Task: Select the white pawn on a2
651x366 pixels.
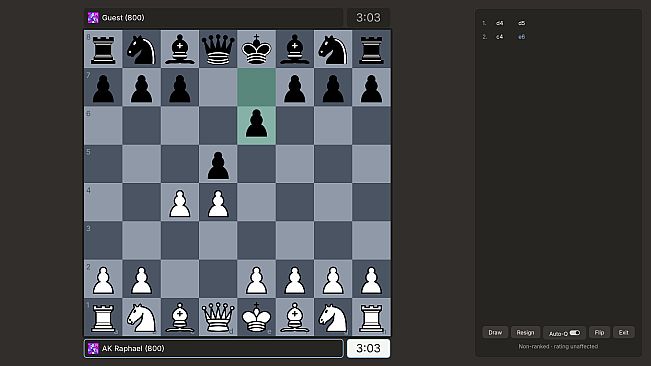Action: [103, 279]
